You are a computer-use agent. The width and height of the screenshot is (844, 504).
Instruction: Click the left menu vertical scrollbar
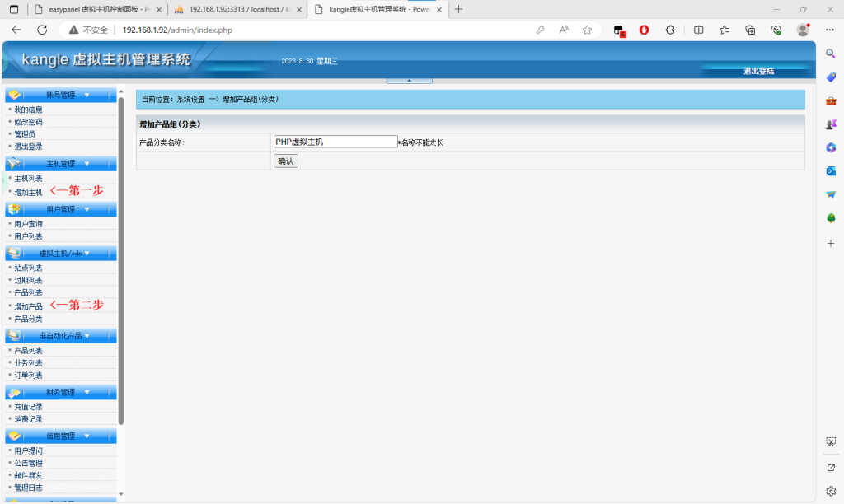point(121,247)
